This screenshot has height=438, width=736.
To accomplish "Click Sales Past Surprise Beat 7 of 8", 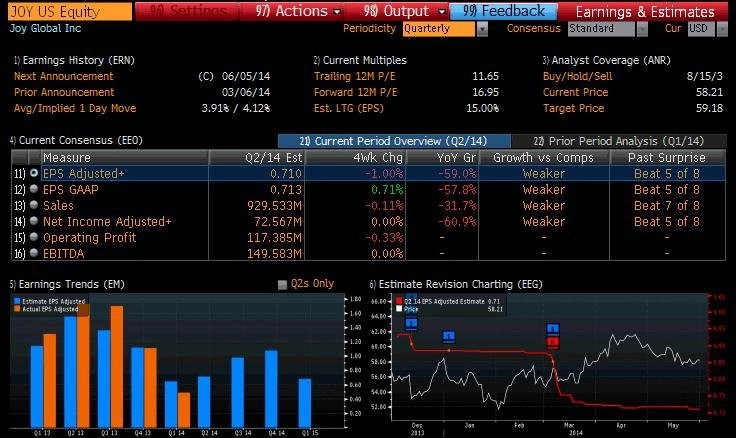I will pos(667,206).
